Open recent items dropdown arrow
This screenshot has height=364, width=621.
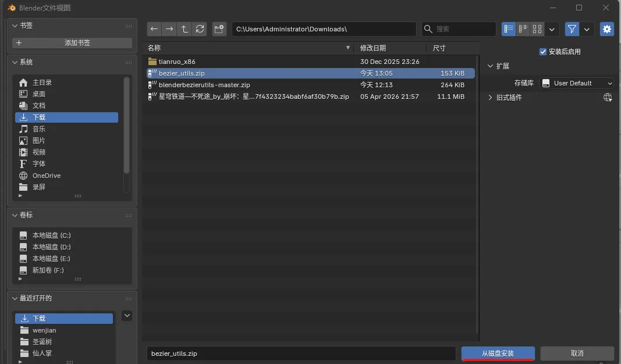[x=127, y=316]
